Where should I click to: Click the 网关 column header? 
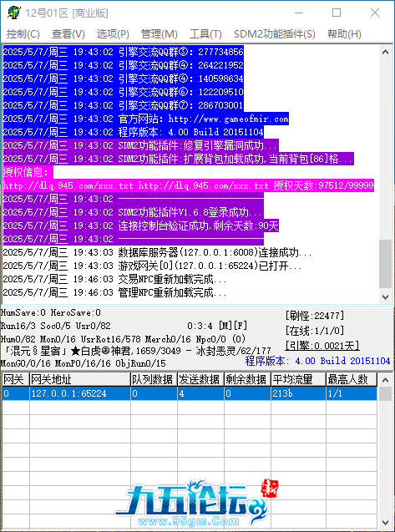[x=16, y=379]
